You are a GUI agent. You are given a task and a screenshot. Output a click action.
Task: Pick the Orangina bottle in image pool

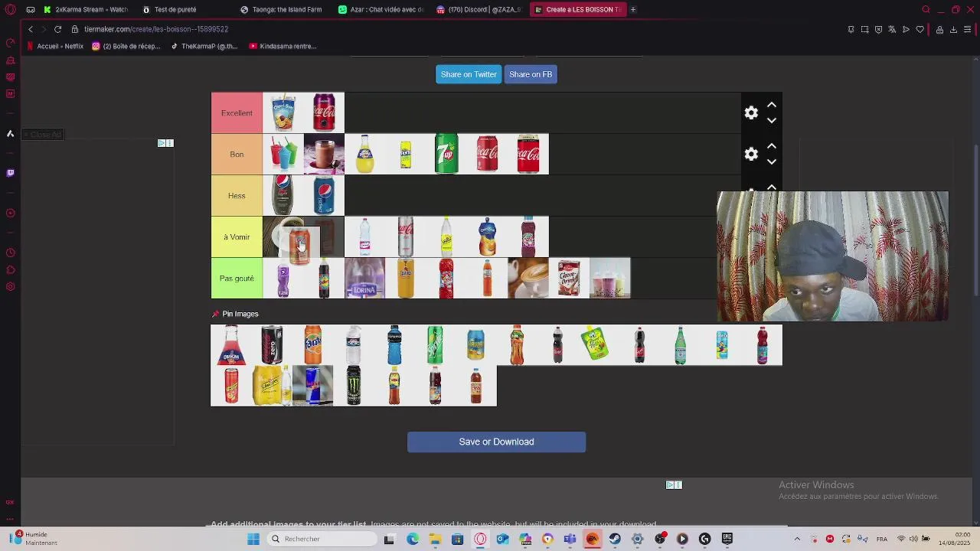pyautogui.click(x=231, y=344)
